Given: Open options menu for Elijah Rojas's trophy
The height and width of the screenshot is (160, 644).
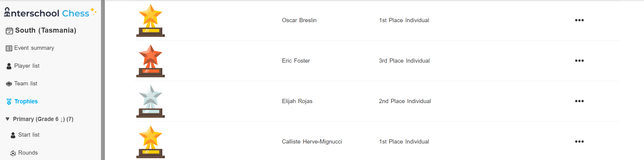Looking at the screenshot, I should tap(579, 101).
